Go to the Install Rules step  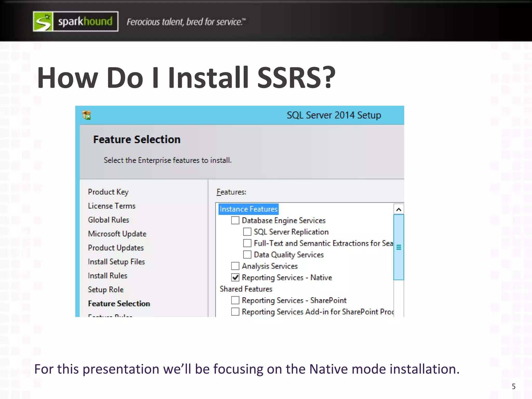coord(108,276)
